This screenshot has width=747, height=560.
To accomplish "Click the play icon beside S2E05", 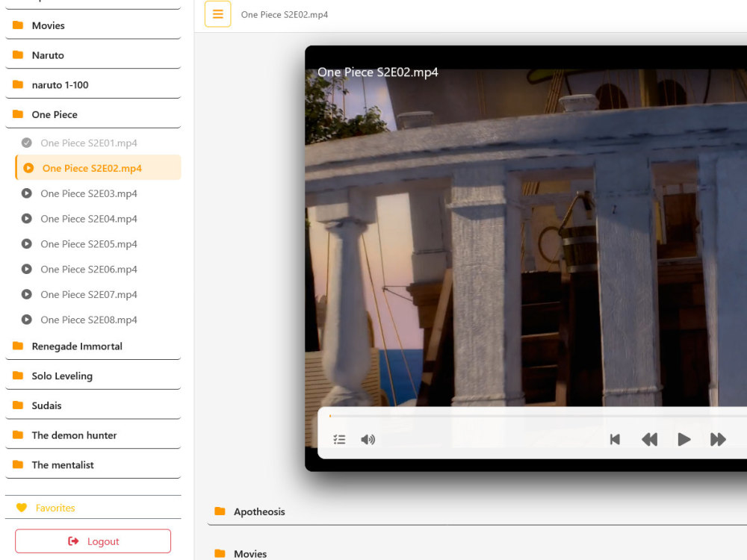I will point(27,244).
